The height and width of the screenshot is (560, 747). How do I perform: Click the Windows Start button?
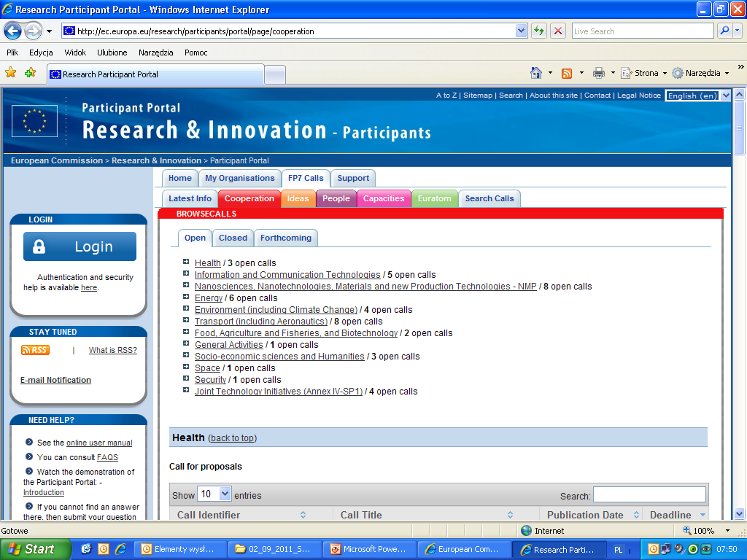pos(35,549)
